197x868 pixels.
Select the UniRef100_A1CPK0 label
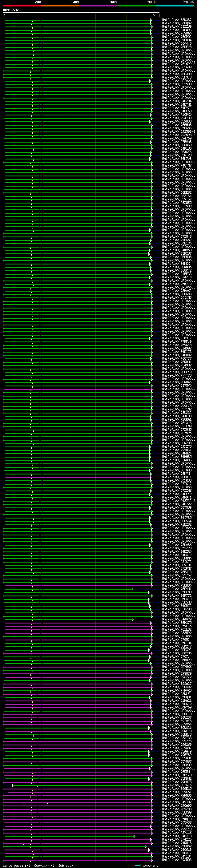(x=177, y=115)
